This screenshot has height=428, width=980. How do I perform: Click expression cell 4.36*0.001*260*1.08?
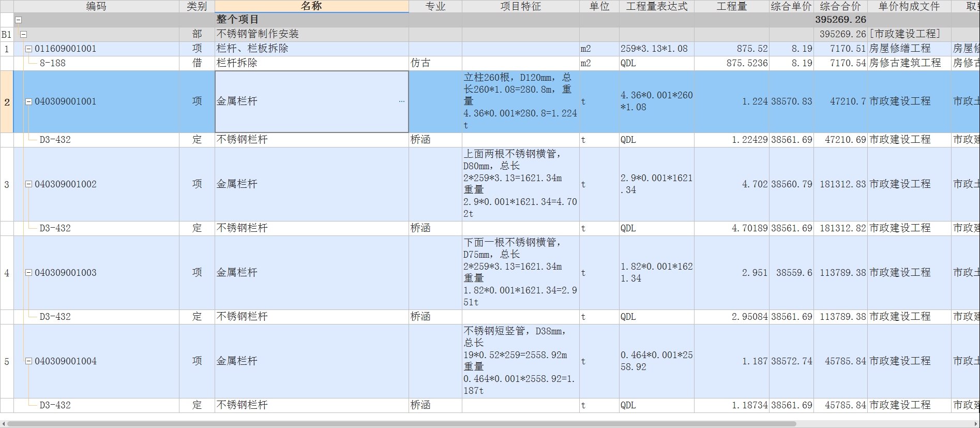point(657,101)
